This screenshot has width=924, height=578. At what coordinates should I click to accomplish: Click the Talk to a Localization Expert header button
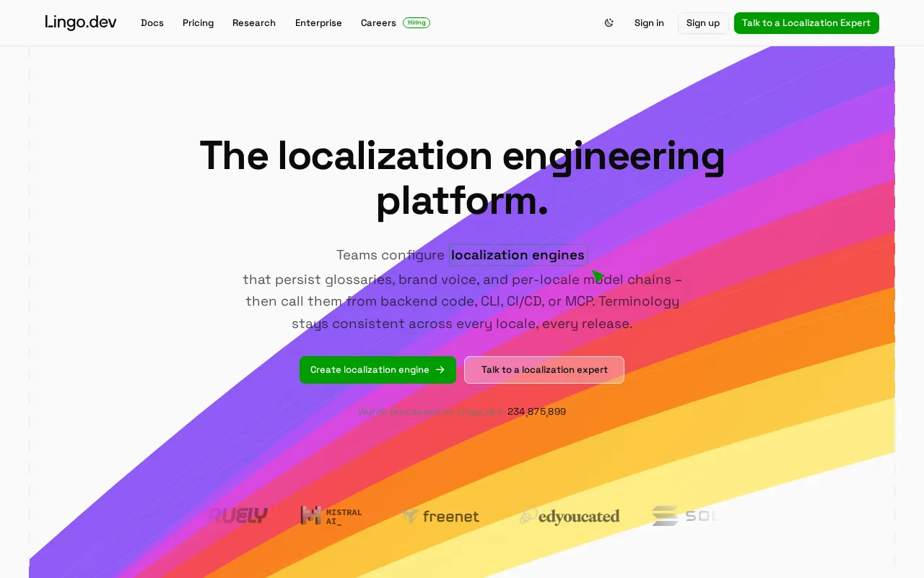click(806, 23)
